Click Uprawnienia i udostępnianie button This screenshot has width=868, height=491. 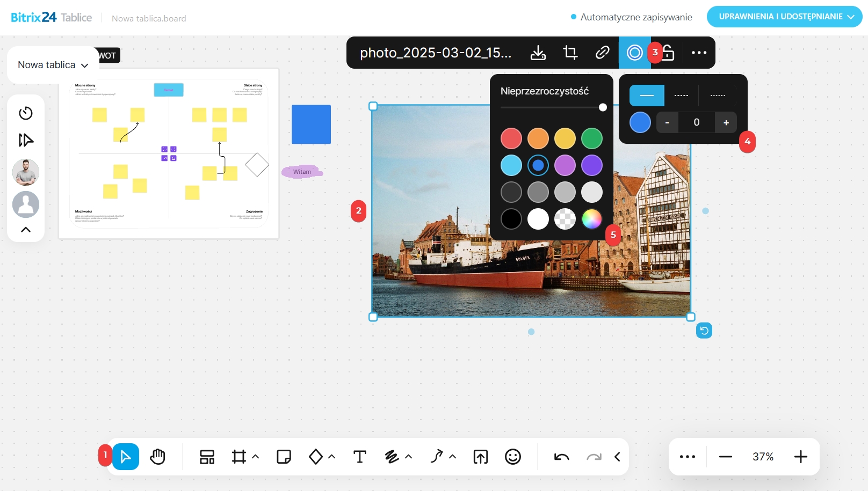(x=784, y=17)
